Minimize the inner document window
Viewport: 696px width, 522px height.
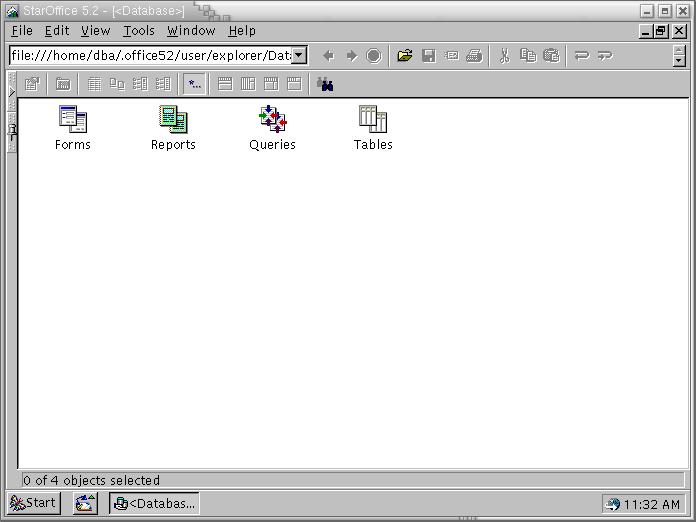646,31
